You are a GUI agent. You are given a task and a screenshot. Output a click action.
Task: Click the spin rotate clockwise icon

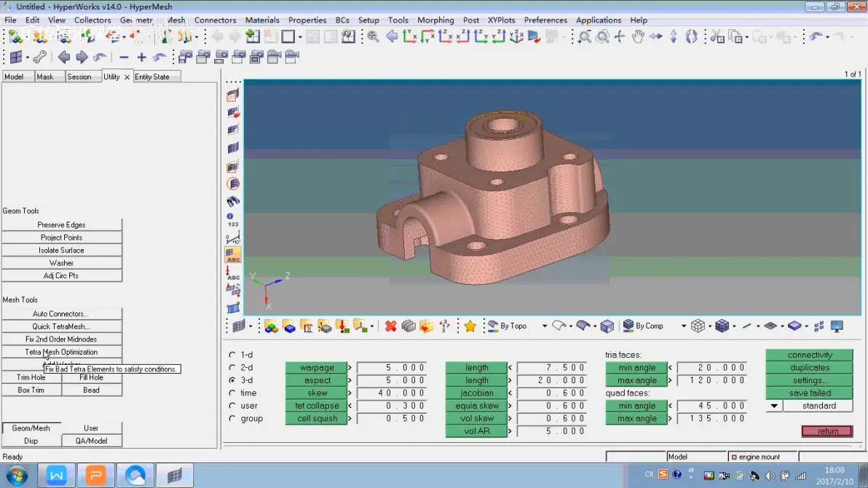(691, 37)
